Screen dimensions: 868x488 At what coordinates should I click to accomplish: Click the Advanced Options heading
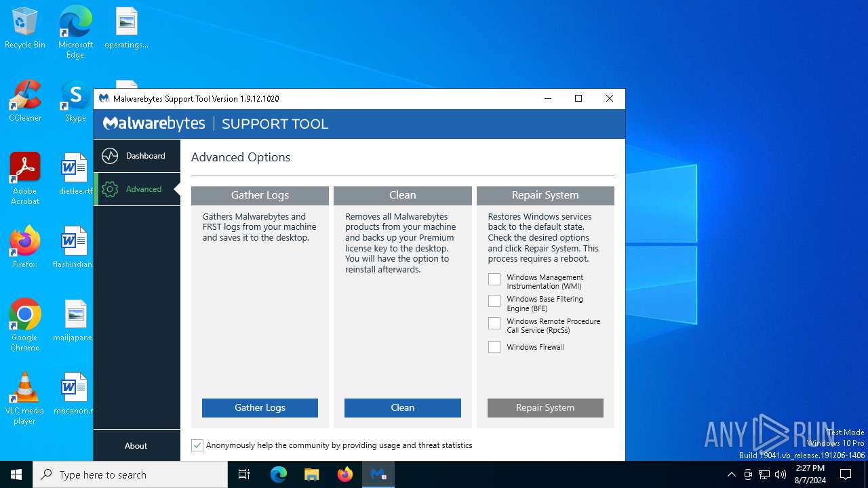pyautogui.click(x=241, y=157)
